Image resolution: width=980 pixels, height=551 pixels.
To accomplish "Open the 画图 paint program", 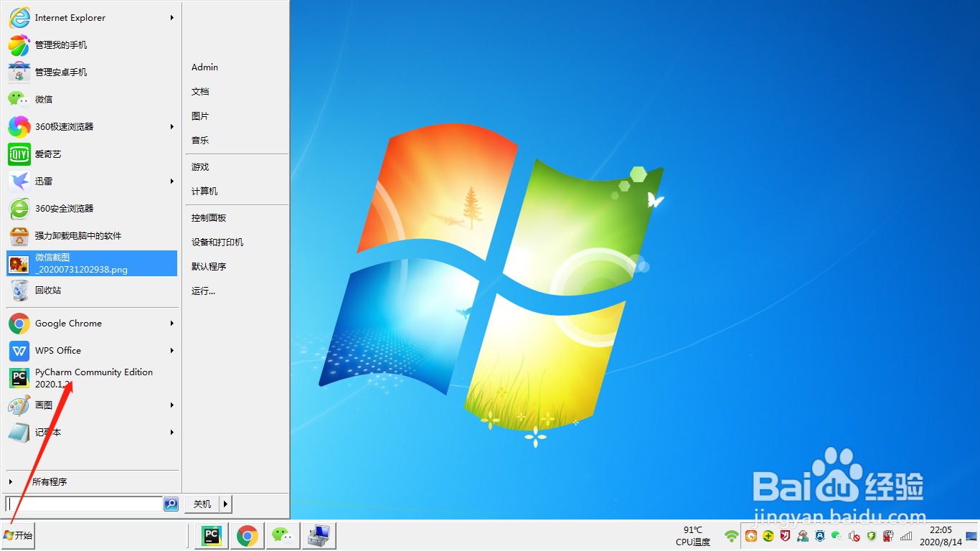I will pyautogui.click(x=92, y=405).
